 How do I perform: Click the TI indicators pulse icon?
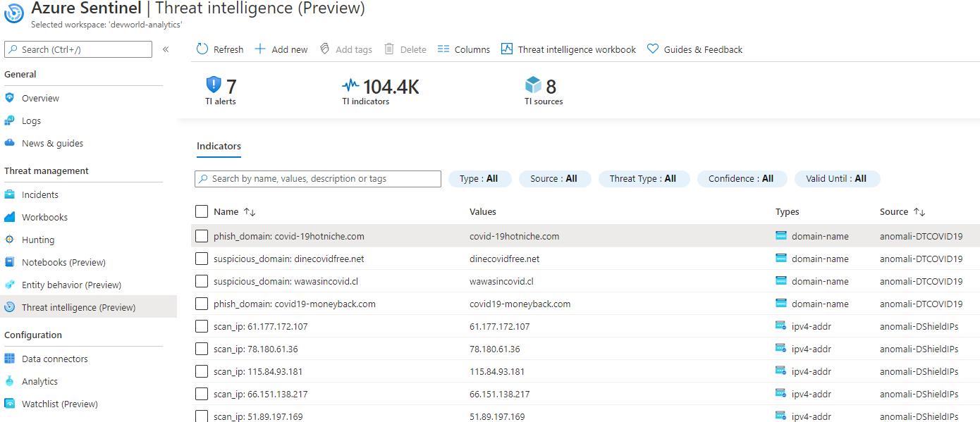pyautogui.click(x=350, y=86)
